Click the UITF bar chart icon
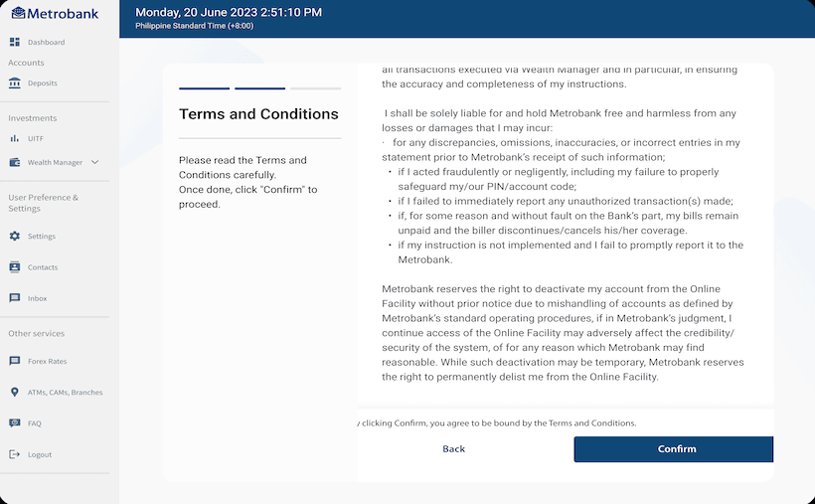The image size is (815, 504). pos(15,138)
